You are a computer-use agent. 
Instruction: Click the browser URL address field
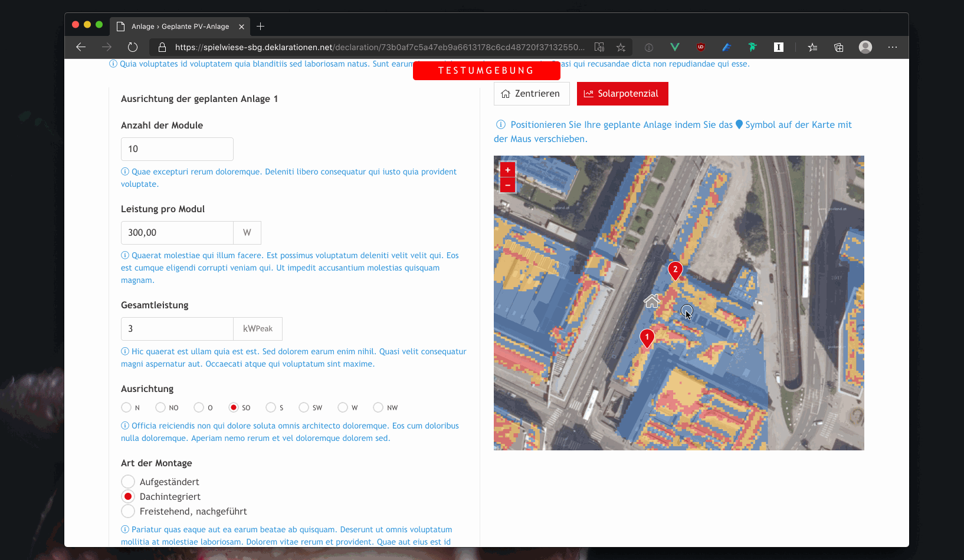tap(380, 47)
